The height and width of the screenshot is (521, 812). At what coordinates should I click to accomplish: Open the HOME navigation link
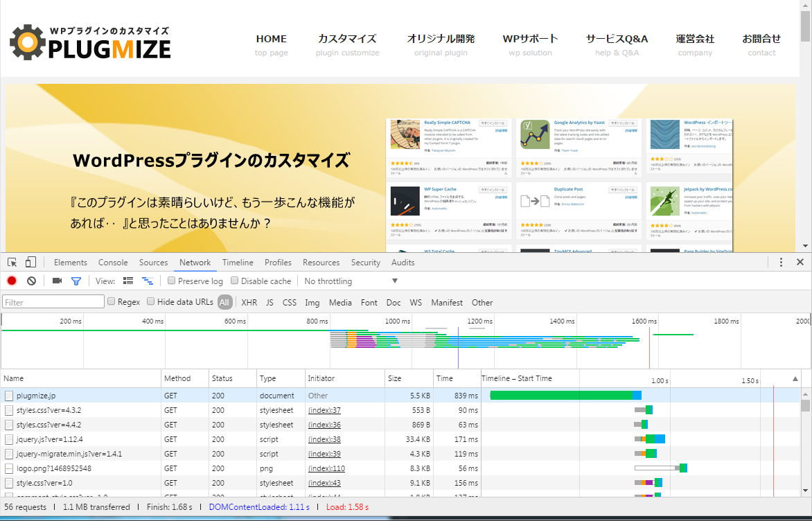272,44
